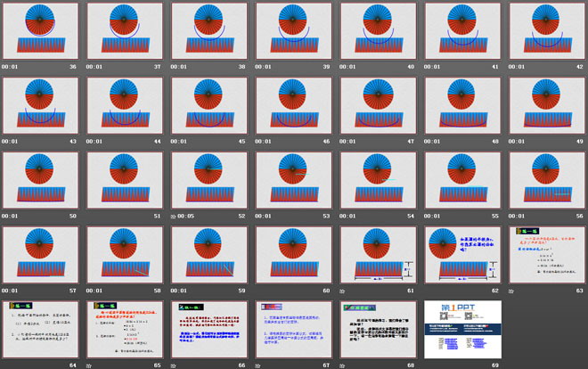Select slide 62 with blue question text
Viewport: 588px width, 369px height.
tap(462, 254)
